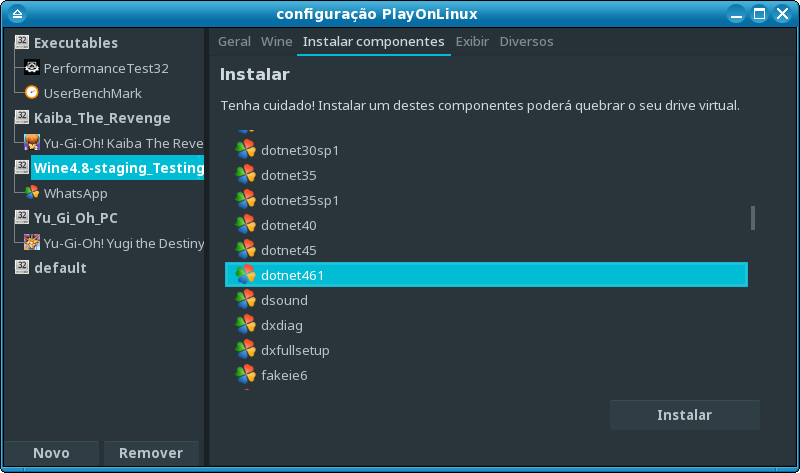Click the component list scrollbar handle
The height and width of the screenshot is (473, 800).
pos(752,218)
